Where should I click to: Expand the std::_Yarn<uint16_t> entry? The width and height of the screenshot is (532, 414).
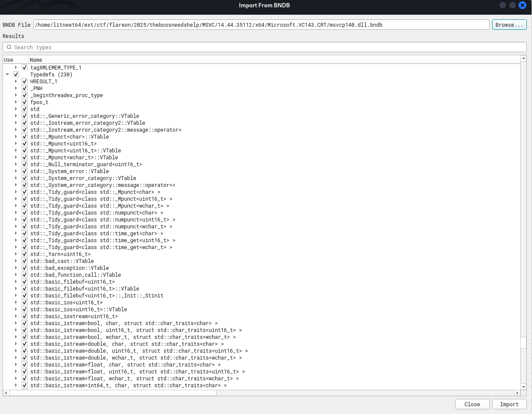click(16, 254)
